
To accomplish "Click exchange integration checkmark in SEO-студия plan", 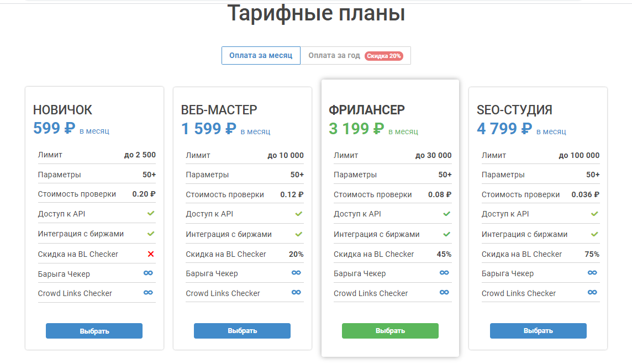I will click(594, 234).
